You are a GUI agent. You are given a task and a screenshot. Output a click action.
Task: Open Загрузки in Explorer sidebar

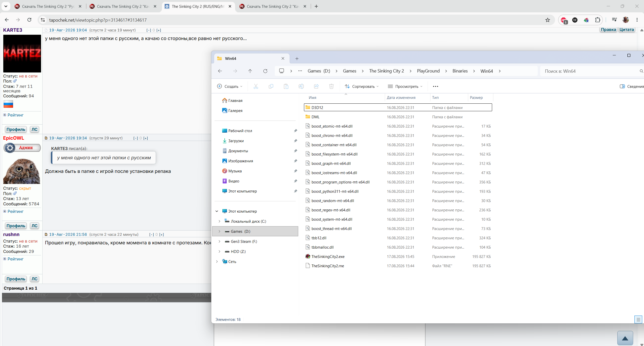point(236,141)
